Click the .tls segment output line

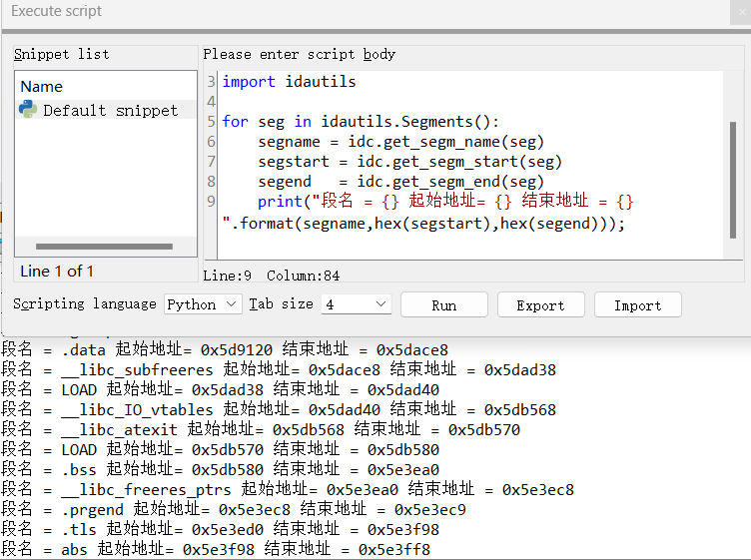pos(221,529)
